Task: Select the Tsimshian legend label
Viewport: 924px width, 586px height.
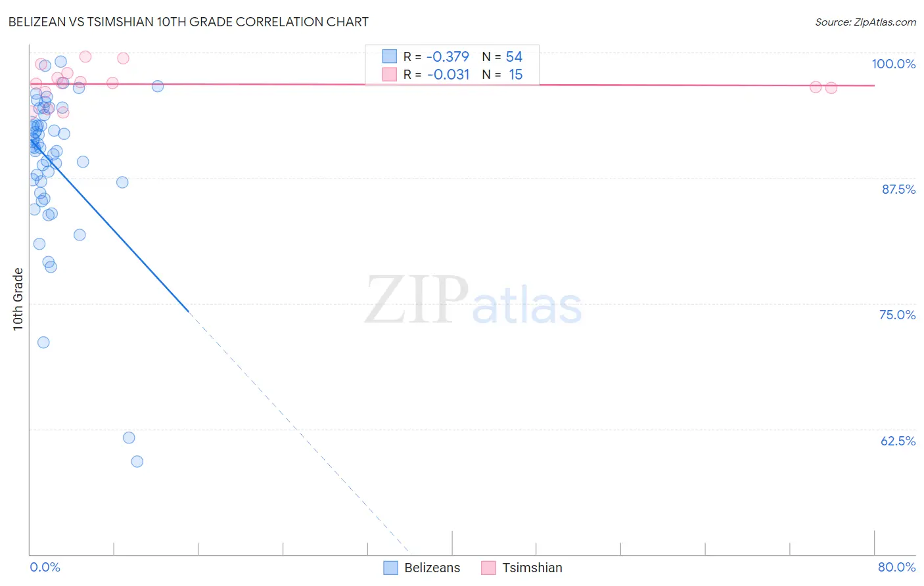Action: point(532,568)
